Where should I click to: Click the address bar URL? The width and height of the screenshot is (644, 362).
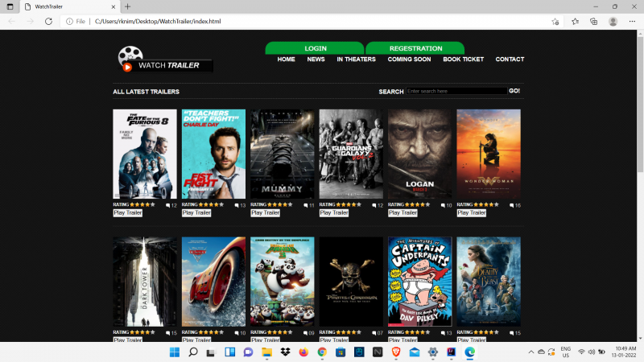click(x=158, y=22)
